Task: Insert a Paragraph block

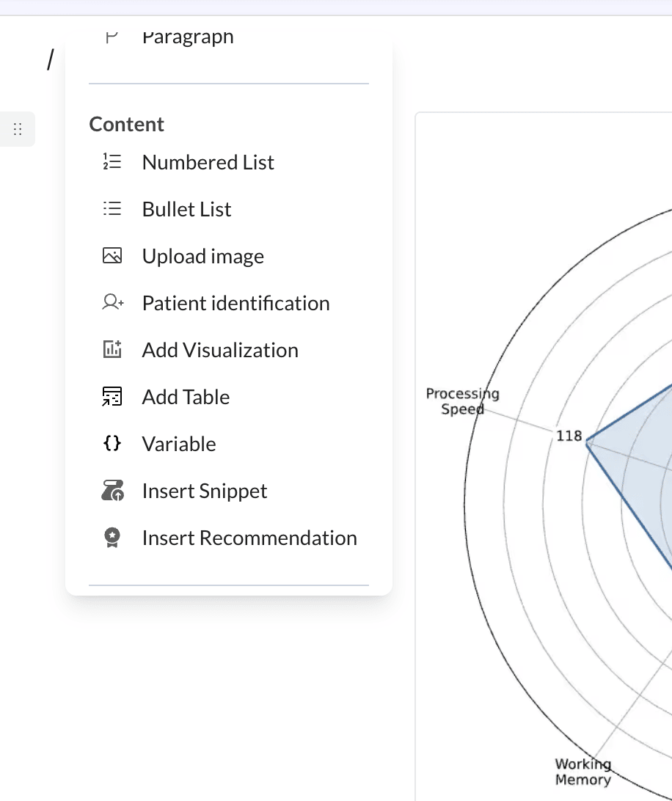Action: pyautogui.click(x=188, y=35)
